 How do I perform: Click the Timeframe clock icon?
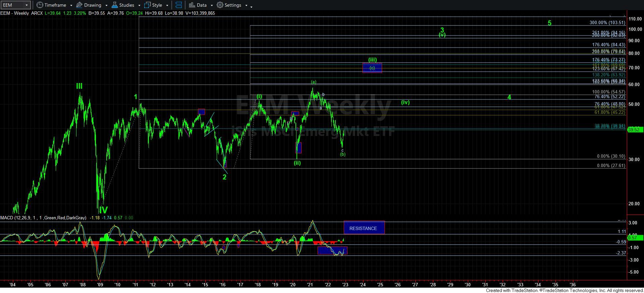(40, 5)
